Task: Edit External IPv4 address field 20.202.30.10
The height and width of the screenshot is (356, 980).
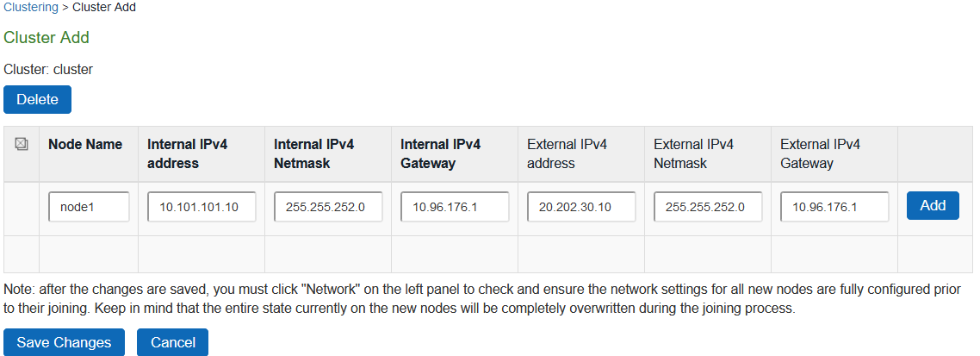Action: (581, 207)
